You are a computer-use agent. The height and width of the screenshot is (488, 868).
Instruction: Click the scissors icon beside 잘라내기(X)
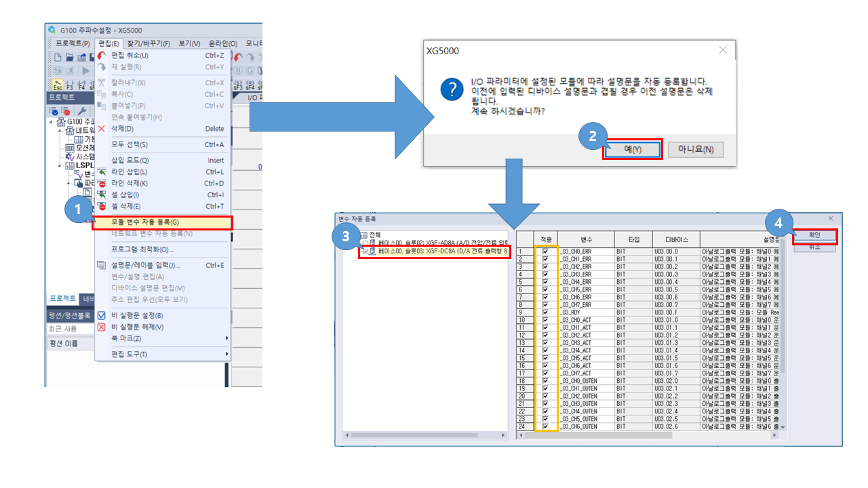(x=101, y=82)
